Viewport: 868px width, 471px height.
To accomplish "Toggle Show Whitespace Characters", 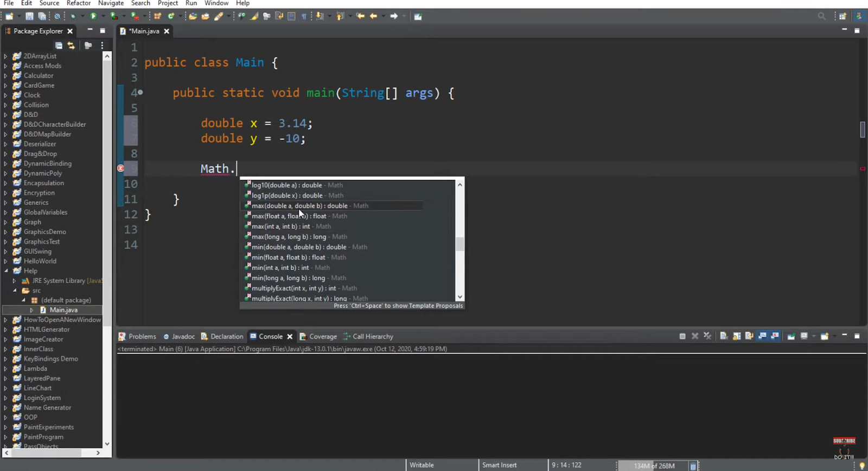I will pos(304,16).
